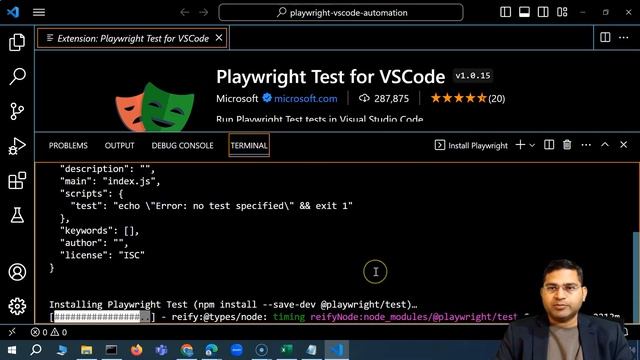Open Microsoft Teams from the taskbar
Image resolution: width=640 pixels, height=360 pixels.
coord(162,350)
